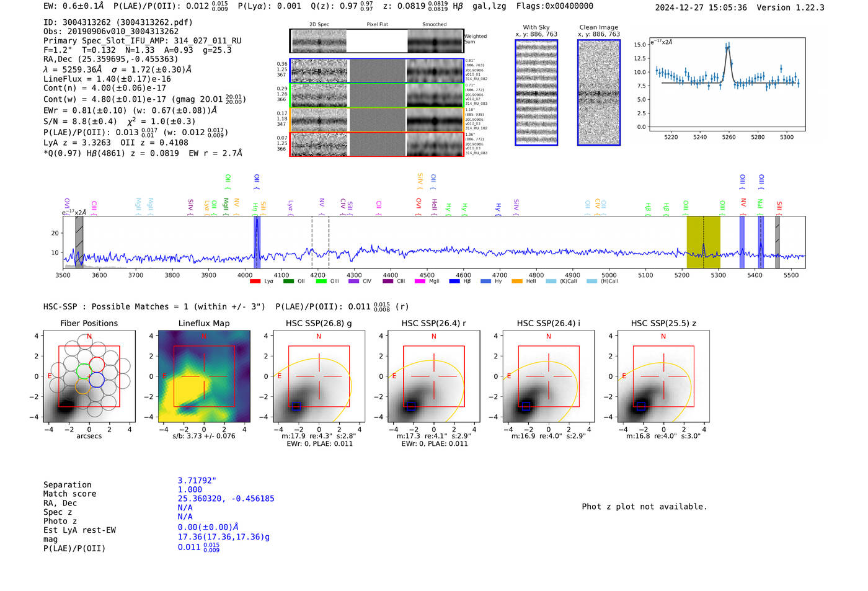Click the Hγ legend swatch
This screenshot has width=868, height=591.
tap(485, 282)
